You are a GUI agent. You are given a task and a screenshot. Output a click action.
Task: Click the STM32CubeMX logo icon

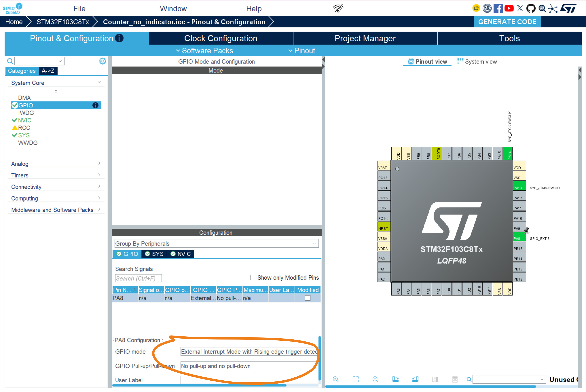12,8
